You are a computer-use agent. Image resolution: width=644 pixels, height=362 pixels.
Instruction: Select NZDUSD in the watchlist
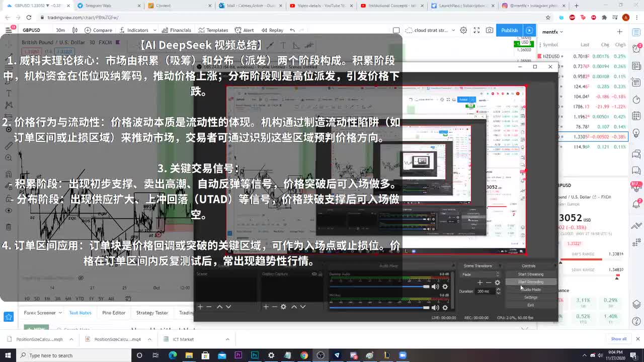click(584, 56)
